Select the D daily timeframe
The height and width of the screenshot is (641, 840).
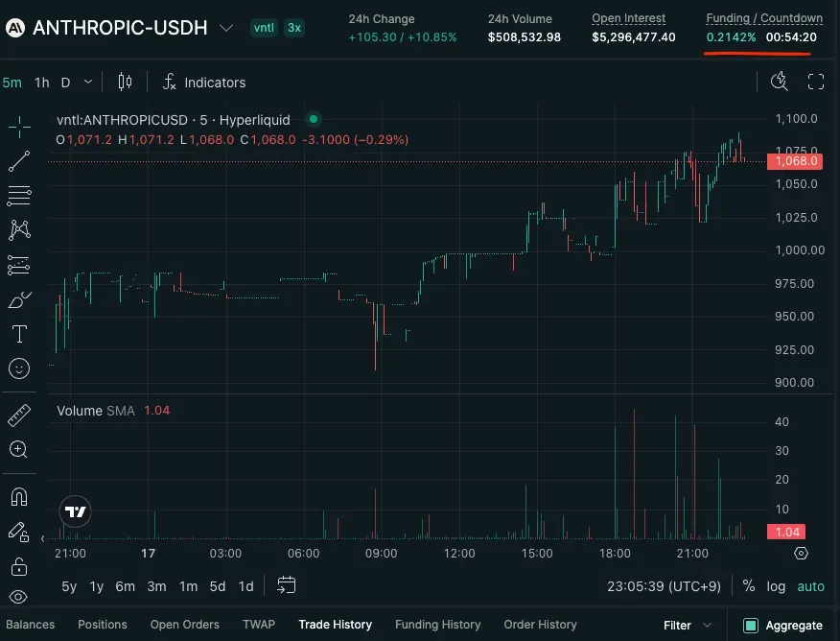coord(65,83)
